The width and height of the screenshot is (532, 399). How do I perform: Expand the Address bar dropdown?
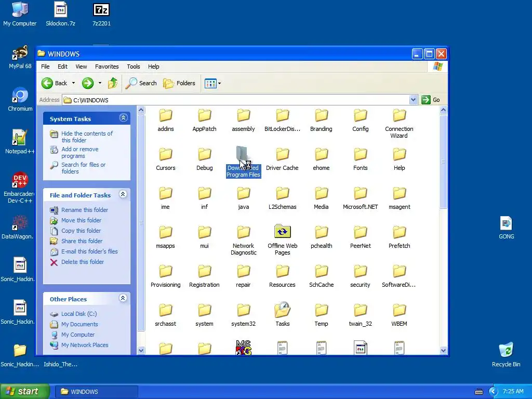click(413, 100)
